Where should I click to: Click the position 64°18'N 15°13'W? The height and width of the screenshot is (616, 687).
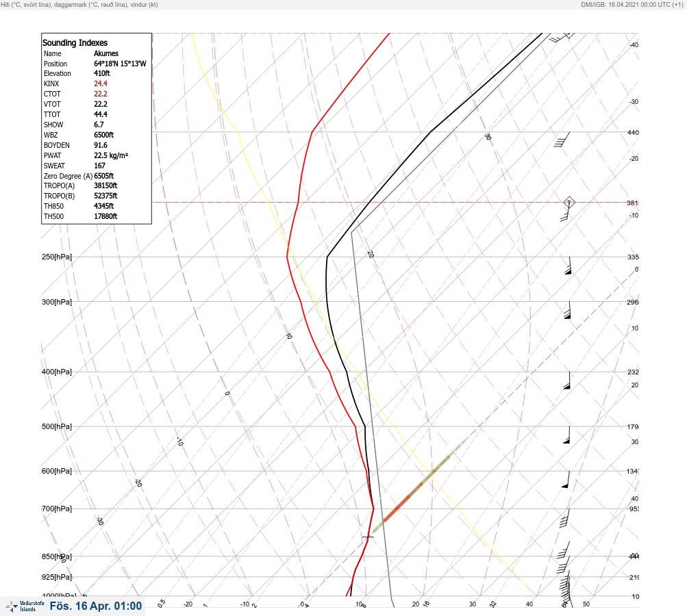120,64
